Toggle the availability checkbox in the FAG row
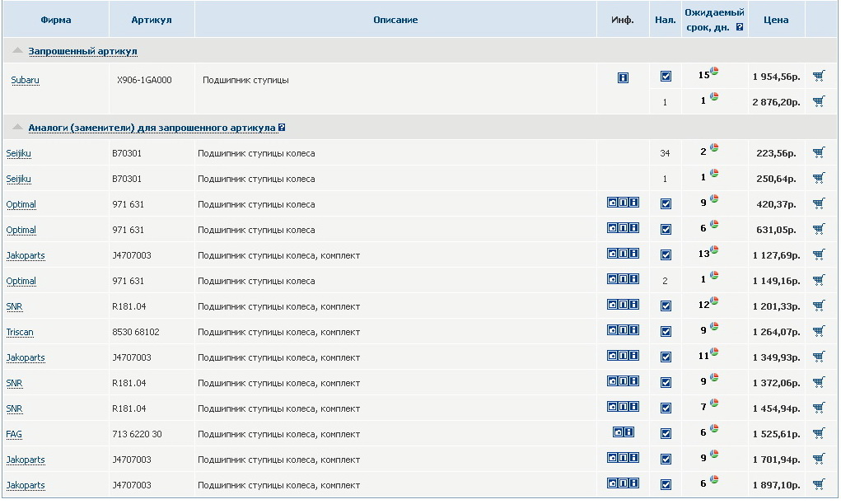 [666, 434]
